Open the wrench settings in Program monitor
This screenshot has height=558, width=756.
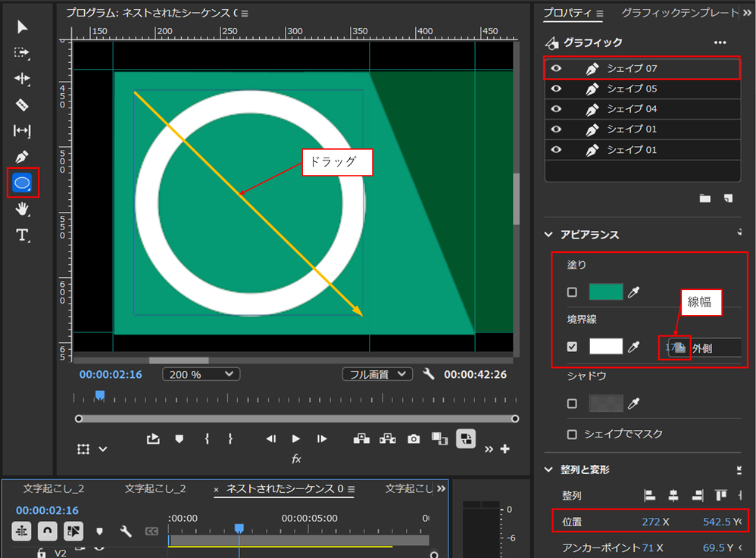coord(428,374)
